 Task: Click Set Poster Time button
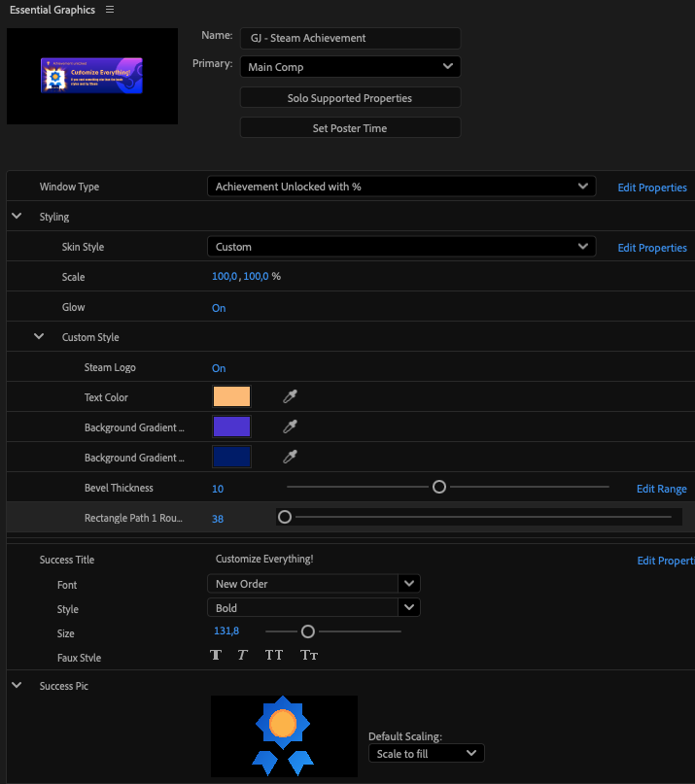[350, 127]
